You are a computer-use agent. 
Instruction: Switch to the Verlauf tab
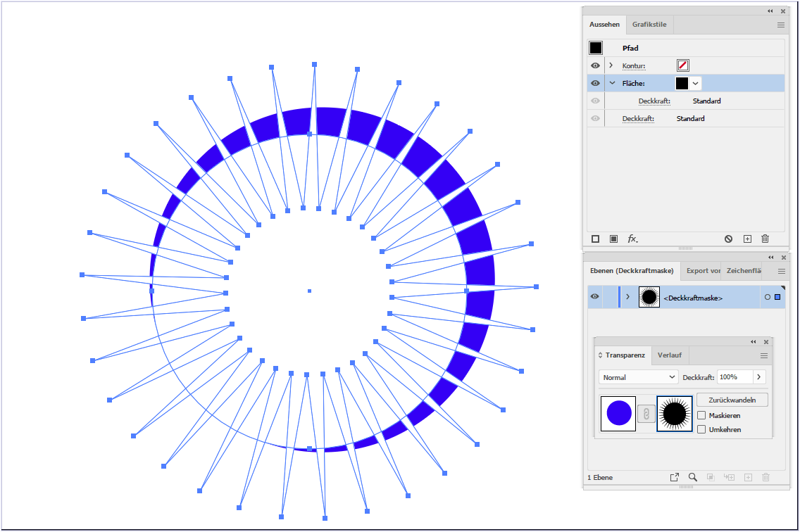tap(670, 355)
